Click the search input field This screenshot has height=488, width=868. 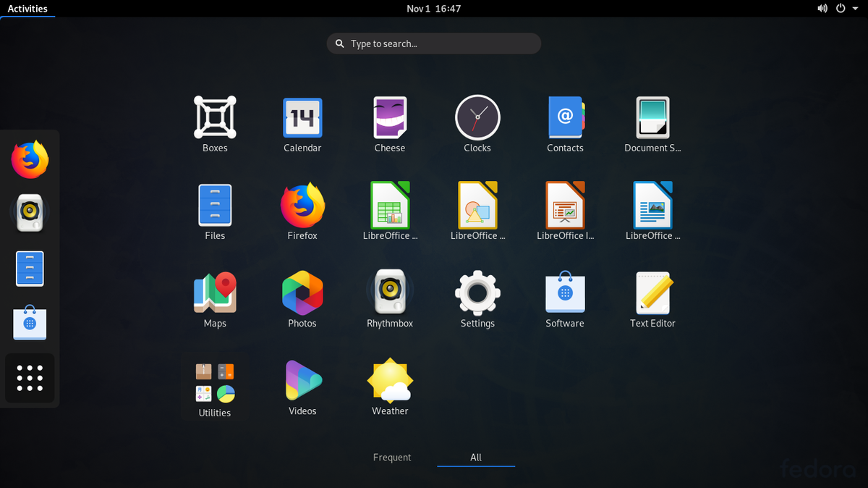click(433, 43)
